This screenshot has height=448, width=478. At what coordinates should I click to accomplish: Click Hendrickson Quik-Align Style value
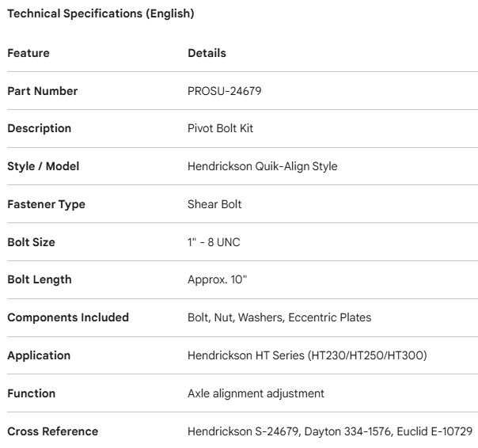coord(263,166)
